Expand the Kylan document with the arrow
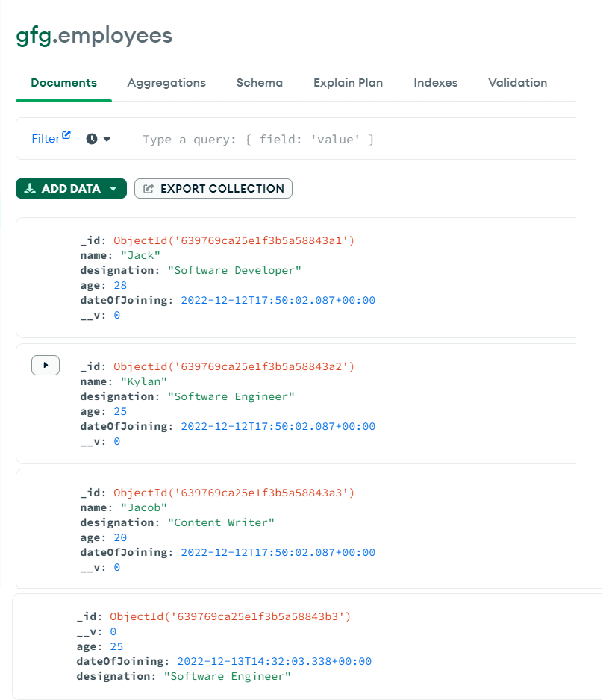The height and width of the screenshot is (700, 603). pyautogui.click(x=46, y=366)
